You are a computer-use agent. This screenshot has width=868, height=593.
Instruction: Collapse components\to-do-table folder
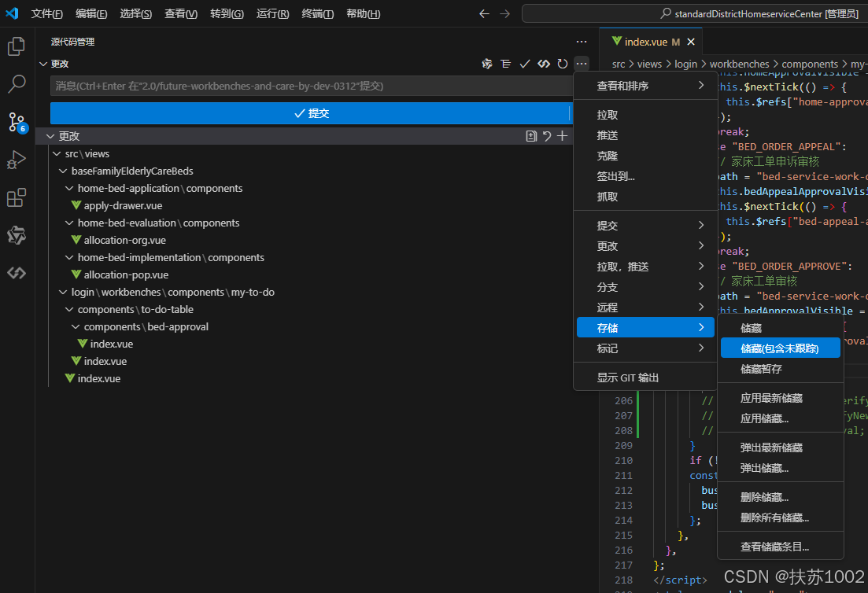coord(69,309)
